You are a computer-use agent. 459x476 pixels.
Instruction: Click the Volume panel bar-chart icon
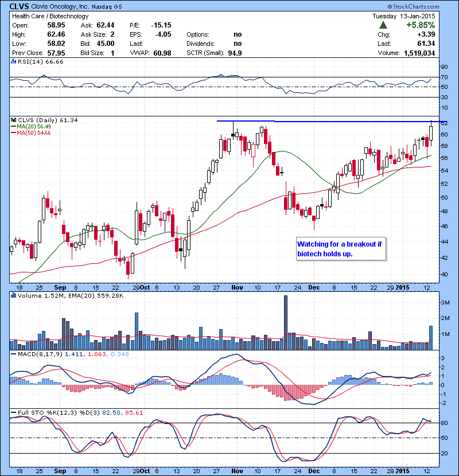[x=13, y=295]
